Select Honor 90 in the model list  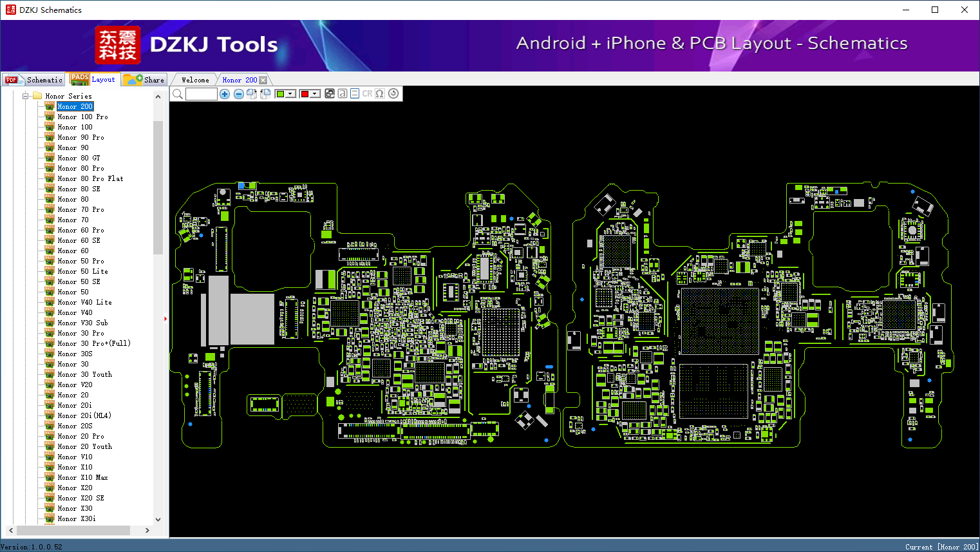73,148
